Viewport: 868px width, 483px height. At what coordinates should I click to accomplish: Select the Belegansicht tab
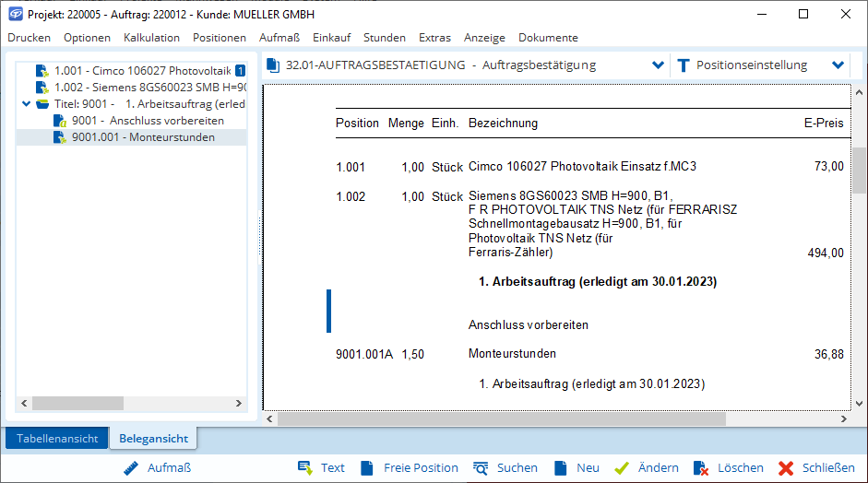pos(153,439)
